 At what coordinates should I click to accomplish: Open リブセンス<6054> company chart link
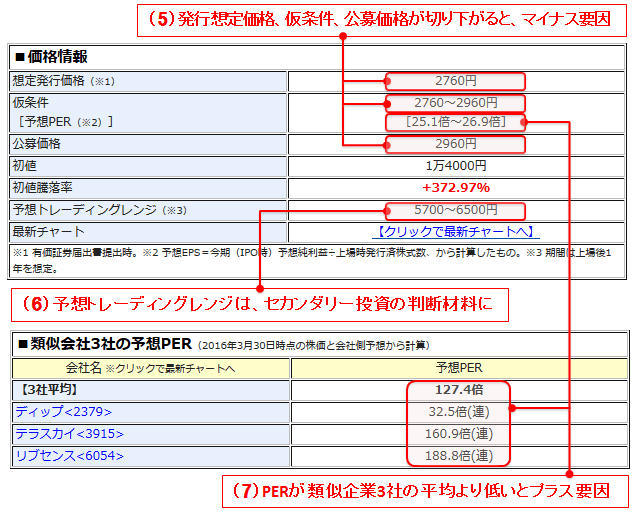69,456
